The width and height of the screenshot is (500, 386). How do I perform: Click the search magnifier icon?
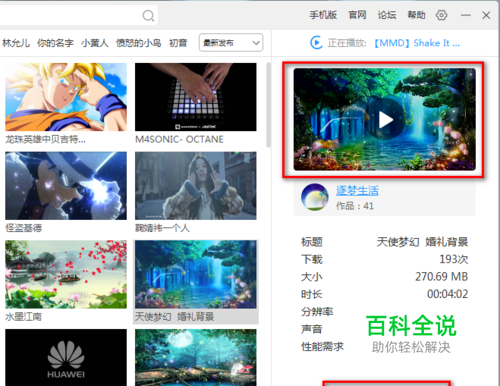148,15
